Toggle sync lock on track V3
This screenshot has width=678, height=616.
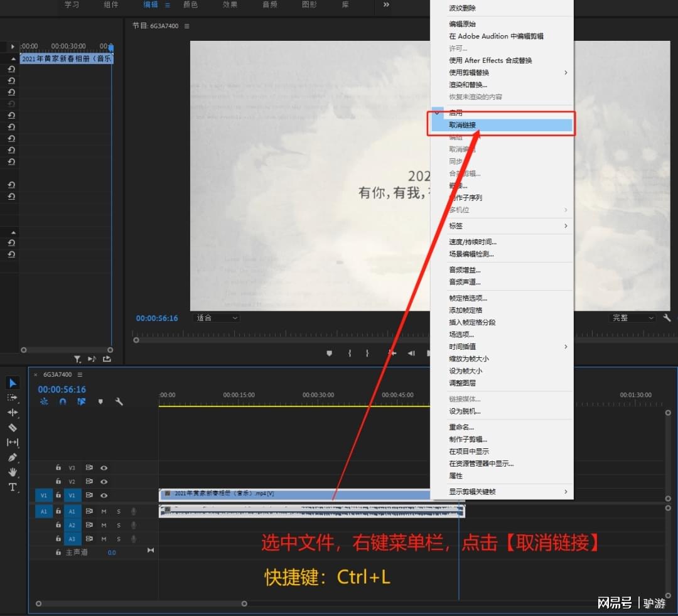coord(89,468)
